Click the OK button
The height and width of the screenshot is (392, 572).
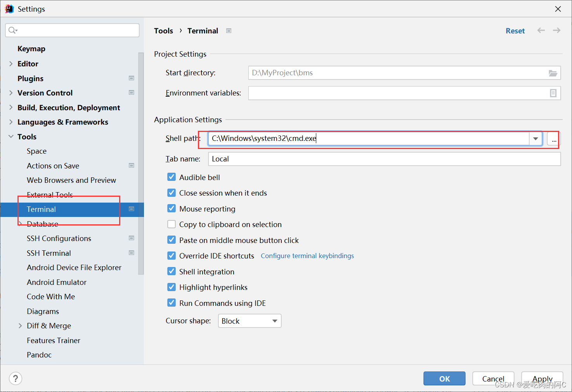tap(444, 378)
